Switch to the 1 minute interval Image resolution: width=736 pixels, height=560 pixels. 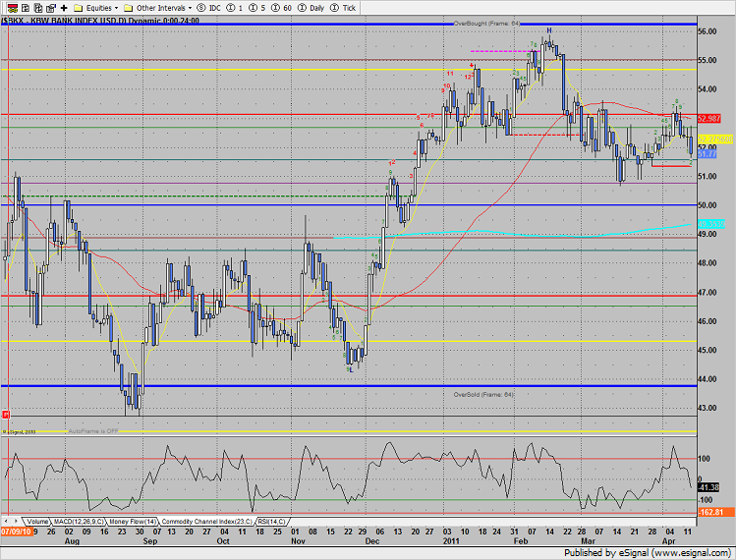point(235,8)
